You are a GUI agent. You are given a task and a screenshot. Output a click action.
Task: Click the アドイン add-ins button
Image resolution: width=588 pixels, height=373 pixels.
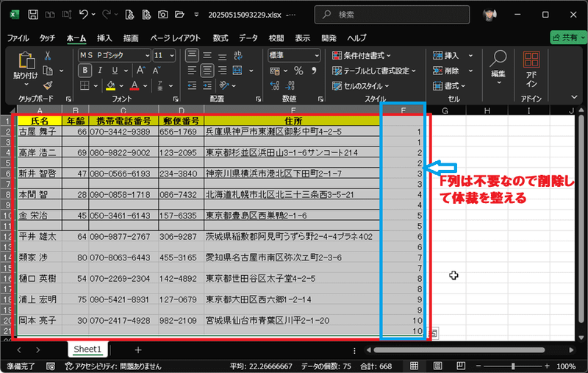tap(531, 69)
